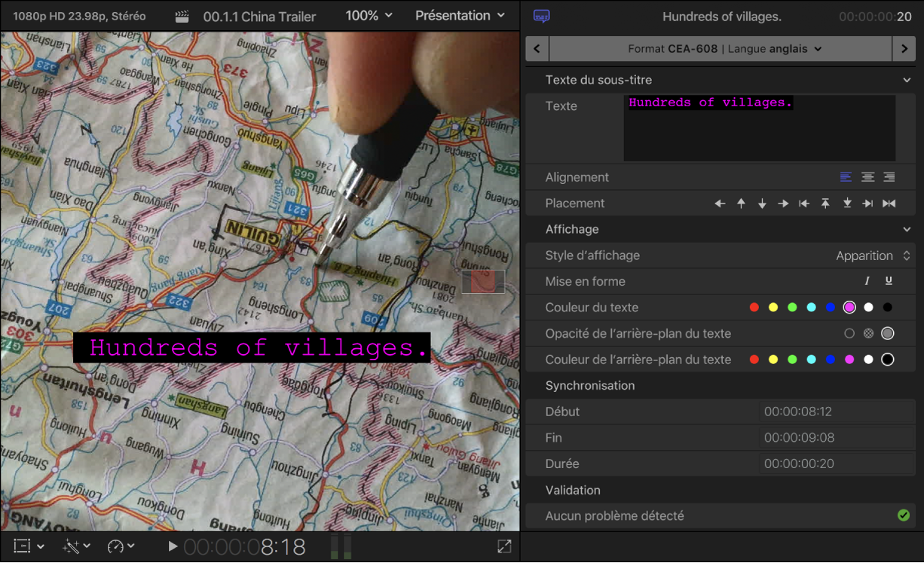Toggle underline formatting for caption text
Image resolution: width=924 pixels, height=563 pixels.
coord(889,280)
